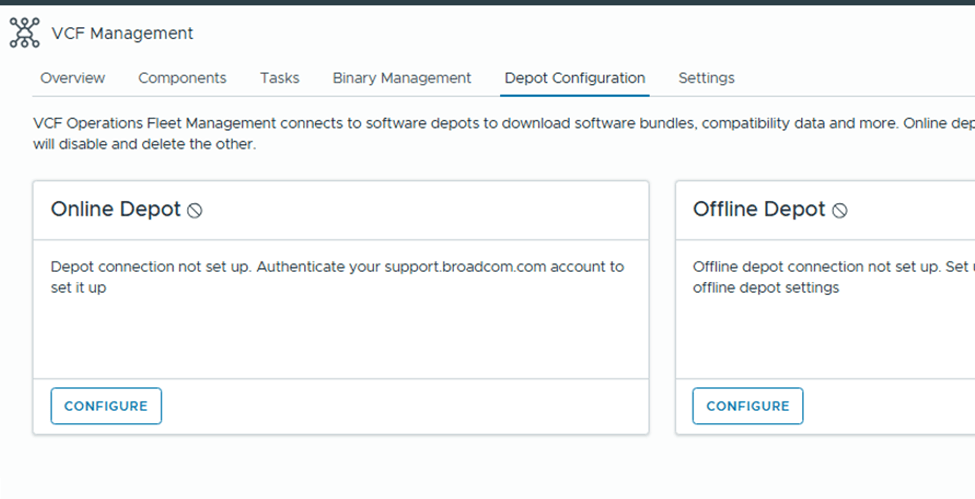Open the Overview tab
The image size is (975, 499).
(x=72, y=78)
